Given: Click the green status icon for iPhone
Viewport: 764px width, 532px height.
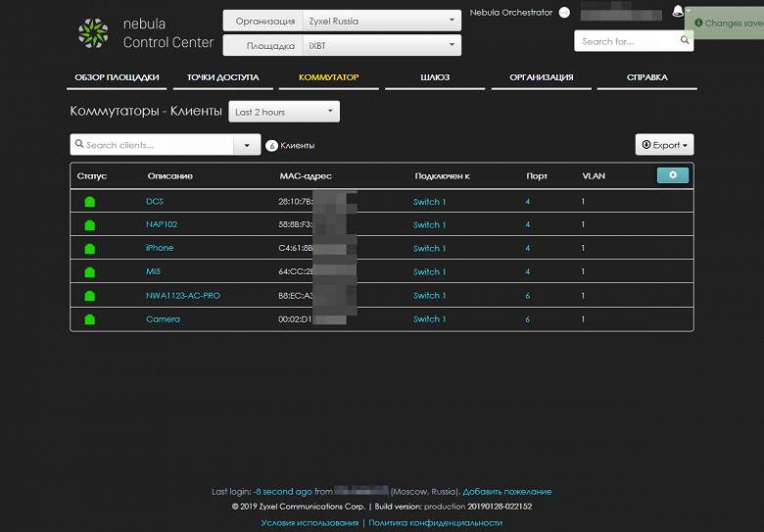Looking at the screenshot, I should click(90, 249).
